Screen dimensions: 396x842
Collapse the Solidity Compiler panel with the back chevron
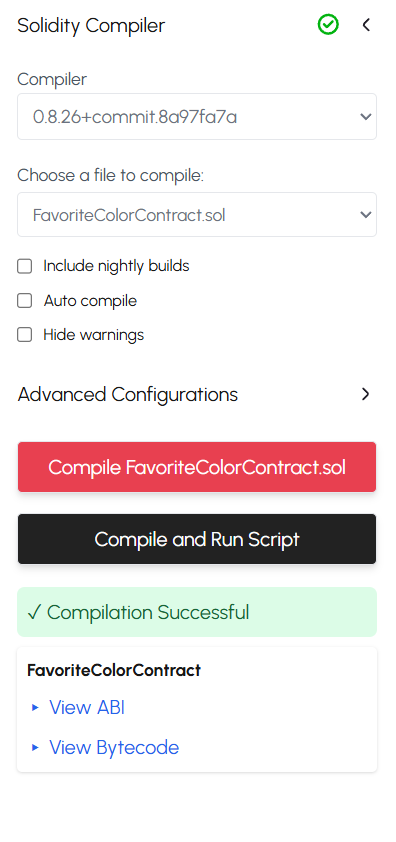[x=366, y=25]
